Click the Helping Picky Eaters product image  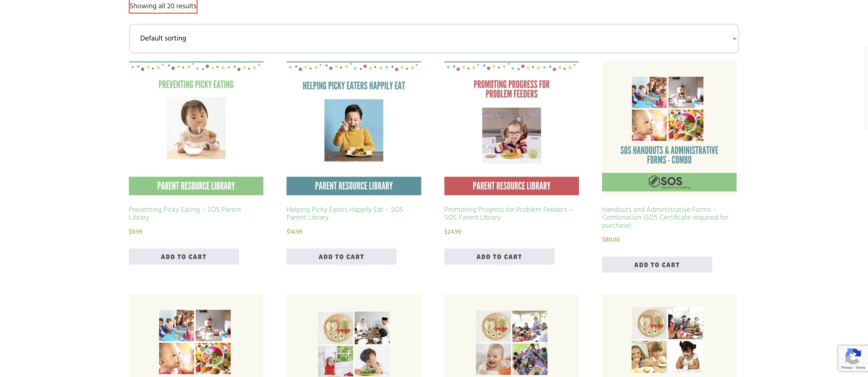[x=353, y=128]
